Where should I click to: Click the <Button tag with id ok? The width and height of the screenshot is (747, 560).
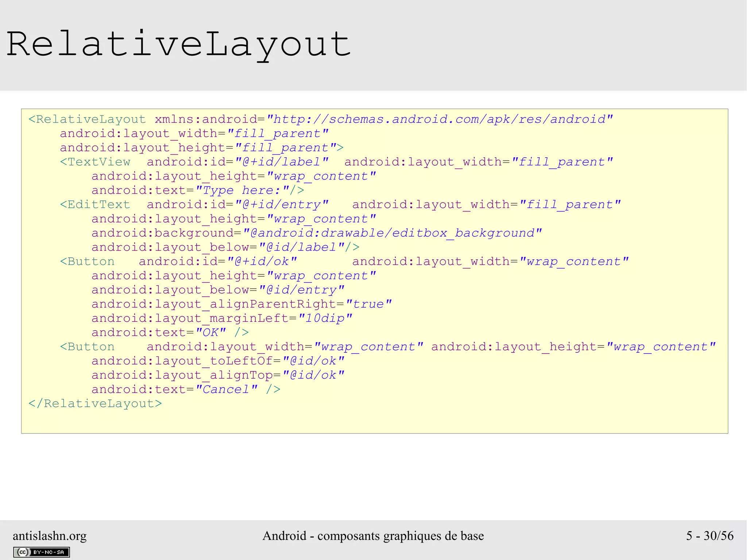coord(88,262)
